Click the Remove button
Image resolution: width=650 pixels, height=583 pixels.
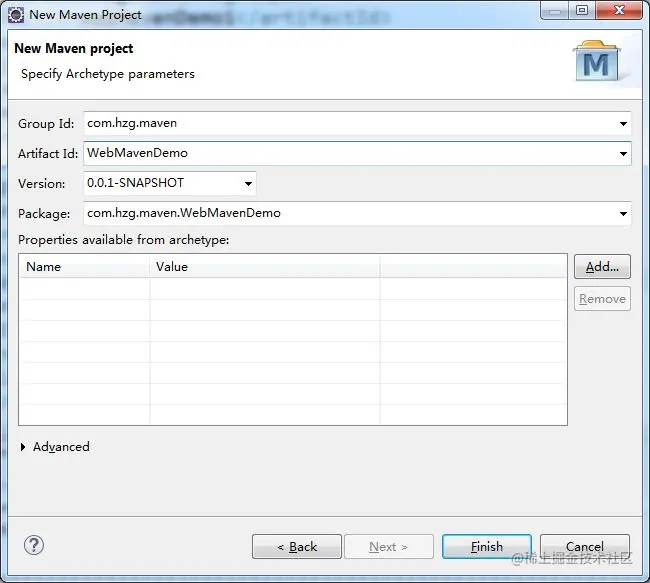click(x=602, y=299)
